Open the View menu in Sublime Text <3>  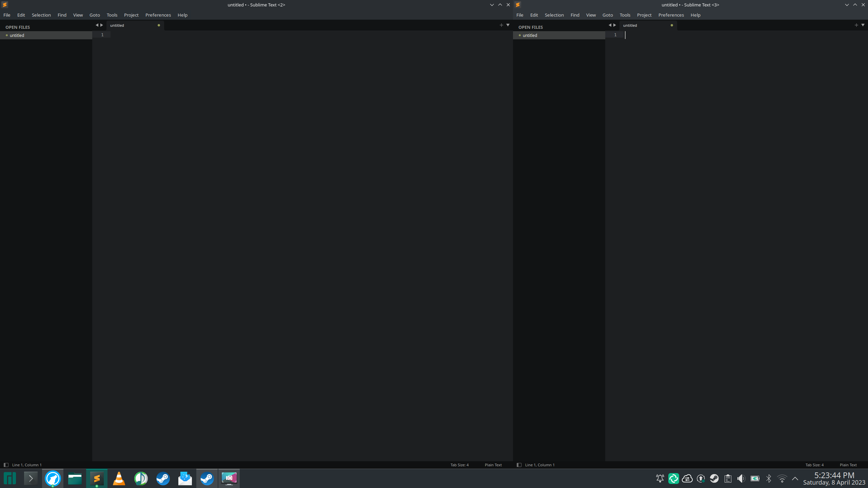(591, 15)
